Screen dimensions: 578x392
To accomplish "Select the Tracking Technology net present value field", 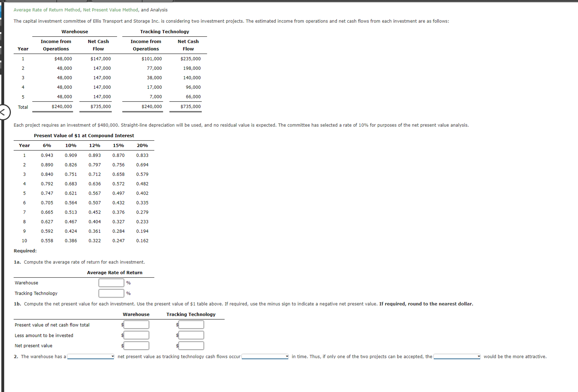I will click(x=191, y=345).
